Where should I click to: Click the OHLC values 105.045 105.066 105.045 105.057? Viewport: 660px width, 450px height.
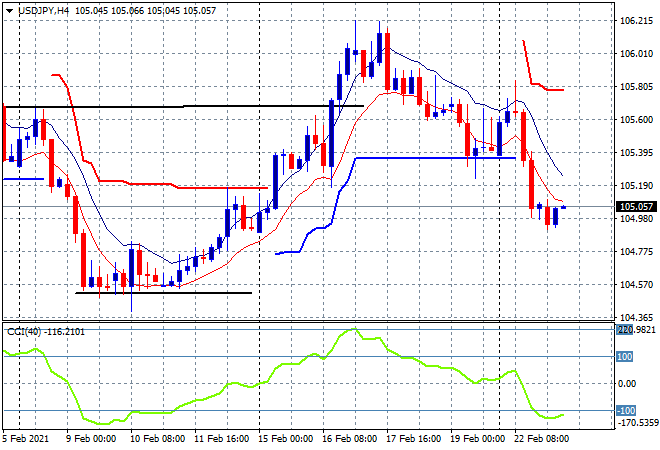click(145, 11)
